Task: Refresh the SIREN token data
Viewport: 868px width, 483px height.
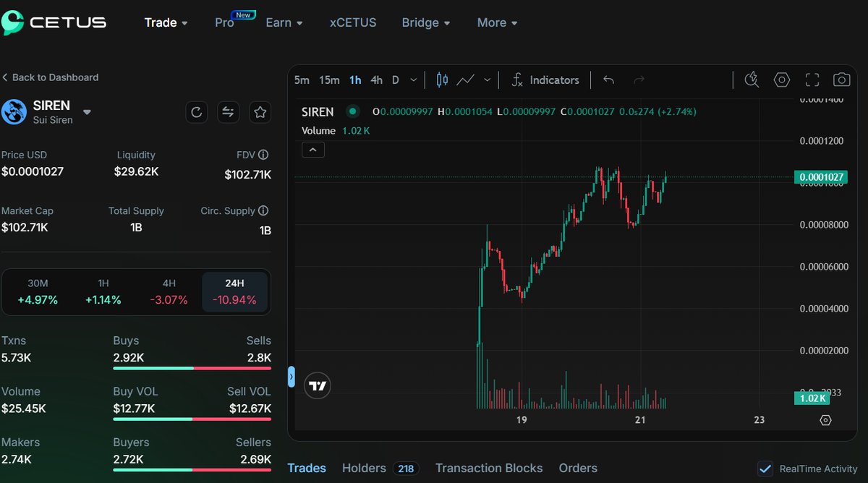Action: [x=196, y=112]
